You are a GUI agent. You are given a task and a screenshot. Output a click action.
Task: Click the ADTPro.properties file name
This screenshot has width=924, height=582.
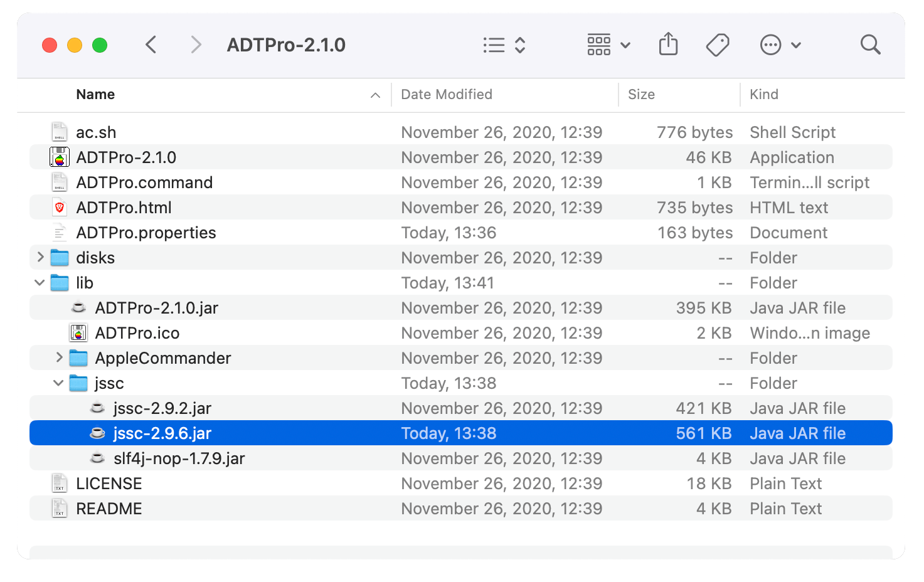pyautogui.click(x=146, y=233)
